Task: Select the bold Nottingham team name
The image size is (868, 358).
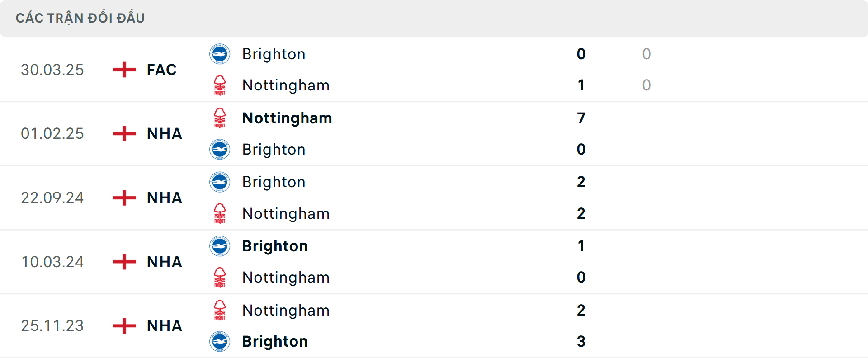Action: click(x=287, y=118)
